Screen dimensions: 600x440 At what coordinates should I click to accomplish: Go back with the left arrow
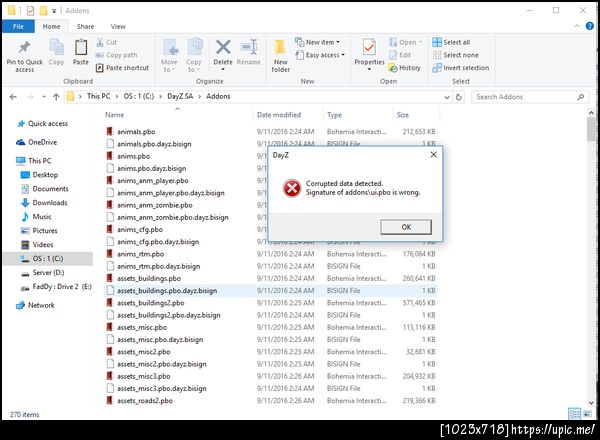tap(13, 97)
